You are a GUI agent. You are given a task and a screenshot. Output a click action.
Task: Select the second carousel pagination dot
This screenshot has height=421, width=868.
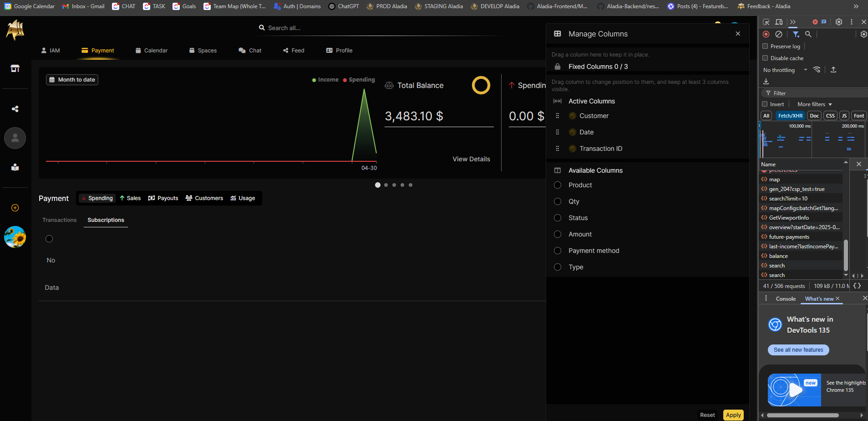386,185
